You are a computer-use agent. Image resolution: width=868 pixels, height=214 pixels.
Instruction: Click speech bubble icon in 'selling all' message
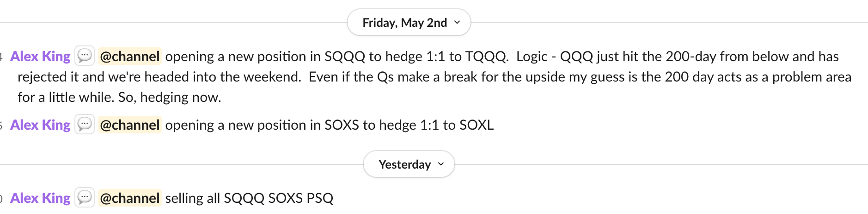coord(85,197)
